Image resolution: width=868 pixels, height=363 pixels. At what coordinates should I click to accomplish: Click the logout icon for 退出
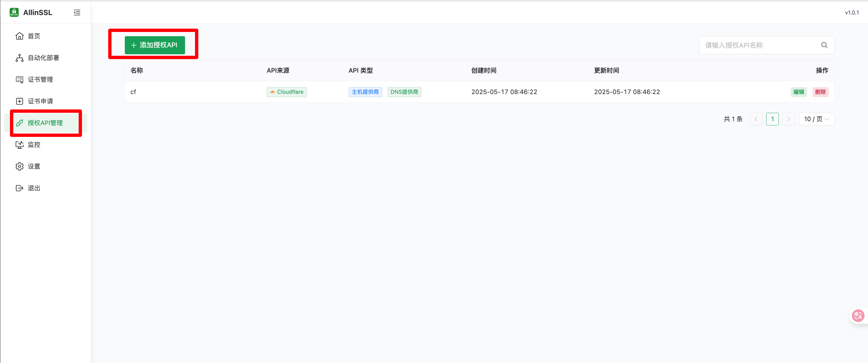[x=20, y=188]
